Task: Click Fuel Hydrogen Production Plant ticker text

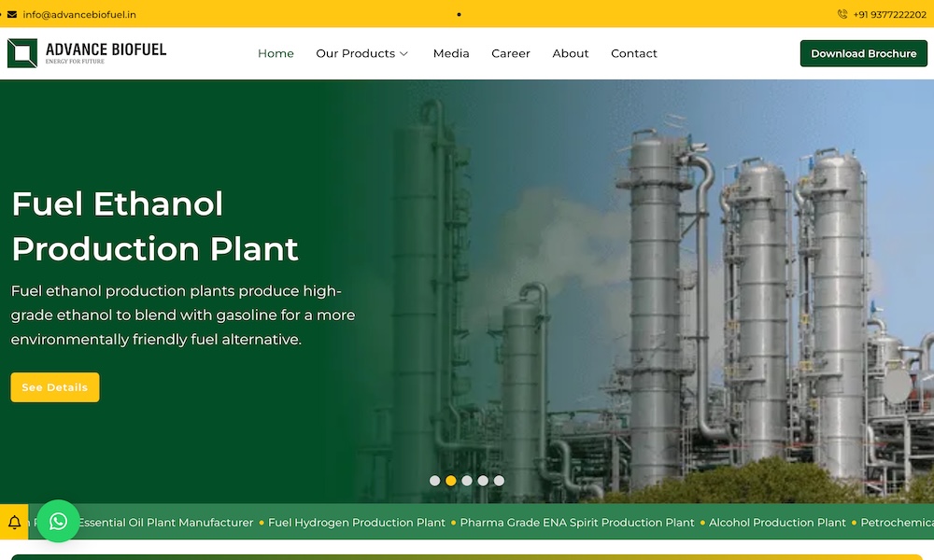Action: point(357,523)
